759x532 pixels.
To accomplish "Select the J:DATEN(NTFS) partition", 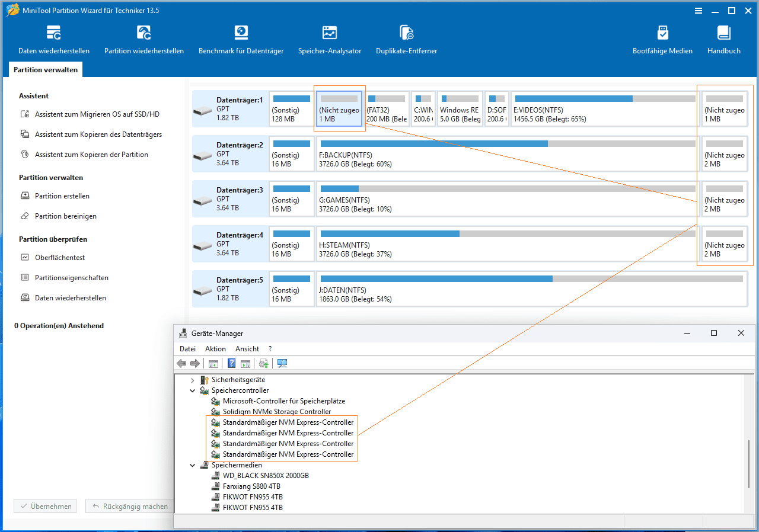I will (532, 289).
